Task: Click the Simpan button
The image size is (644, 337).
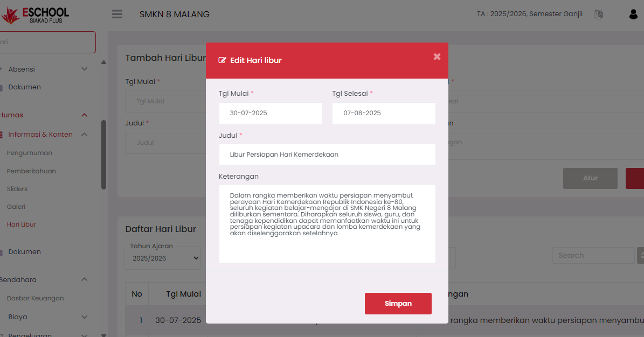Action: pyautogui.click(x=398, y=304)
